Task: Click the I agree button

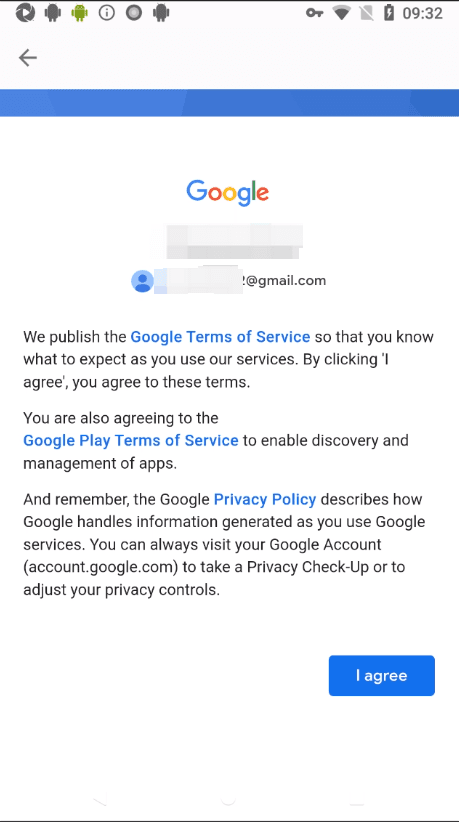Action: click(x=381, y=675)
